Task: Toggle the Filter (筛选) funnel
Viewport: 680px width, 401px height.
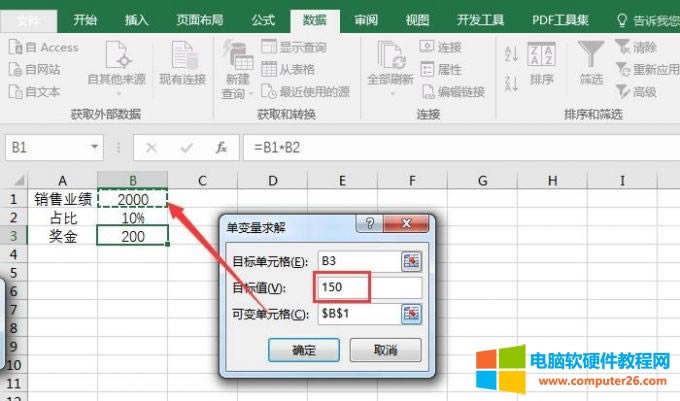Action: click(591, 63)
